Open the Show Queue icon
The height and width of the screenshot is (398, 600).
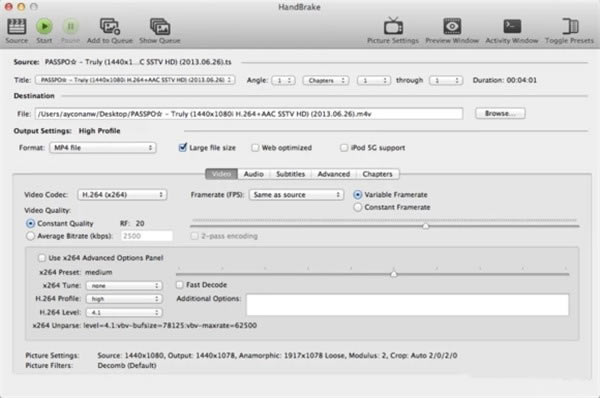click(x=160, y=26)
